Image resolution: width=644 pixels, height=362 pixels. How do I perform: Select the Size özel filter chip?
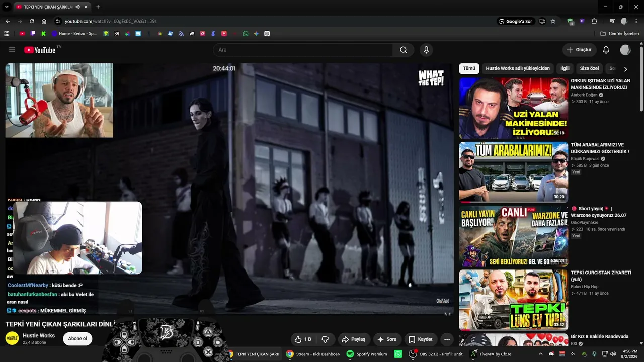[589, 68]
